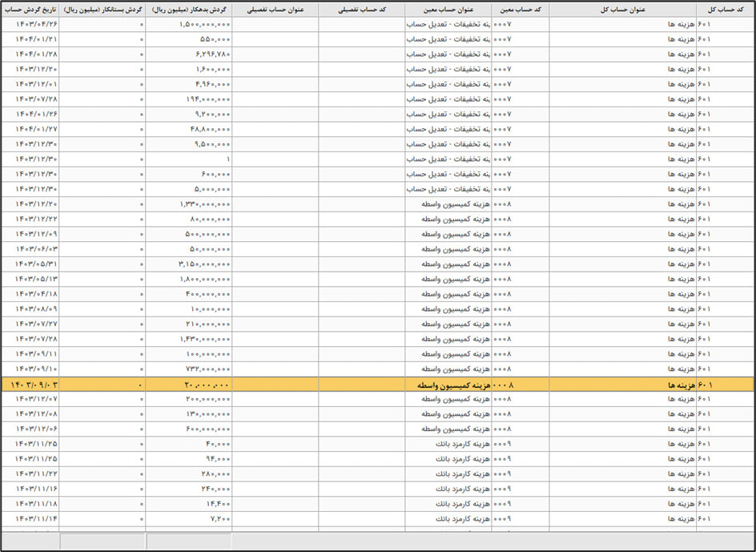
Task: Sort by عنوان حساب معین column header
Action: coord(448,10)
